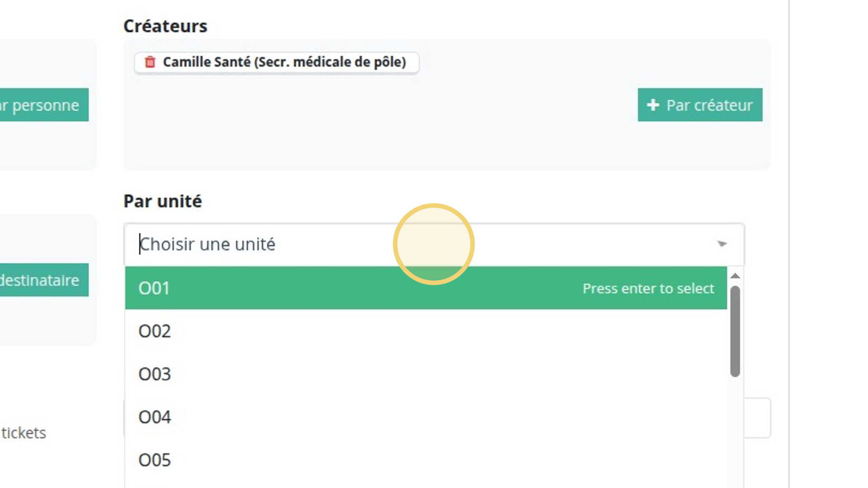Click the Camille Santé creator tag
The height and width of the screenshot is (488, 868).
click(x=277, y=62)
